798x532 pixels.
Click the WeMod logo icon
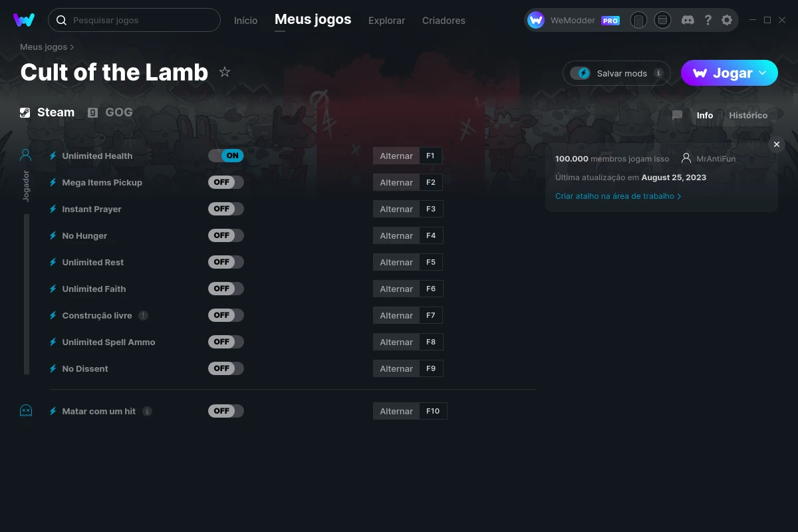click(x=24, y=20)
